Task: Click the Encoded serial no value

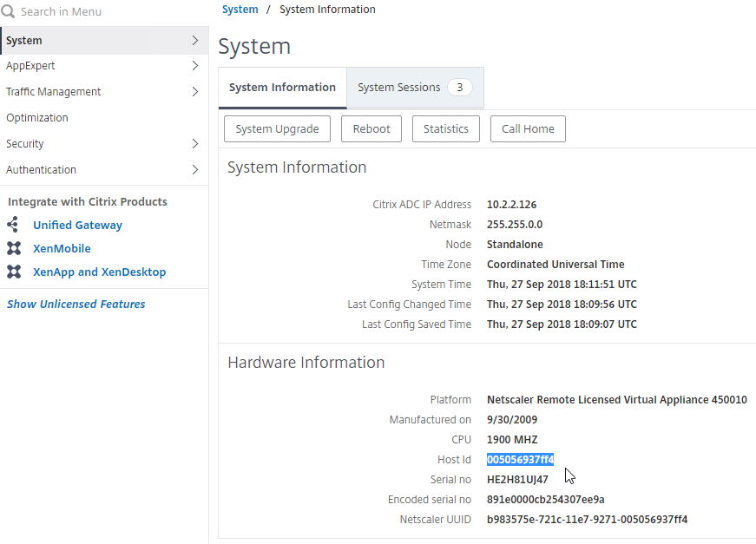Action: click(546, 500)
